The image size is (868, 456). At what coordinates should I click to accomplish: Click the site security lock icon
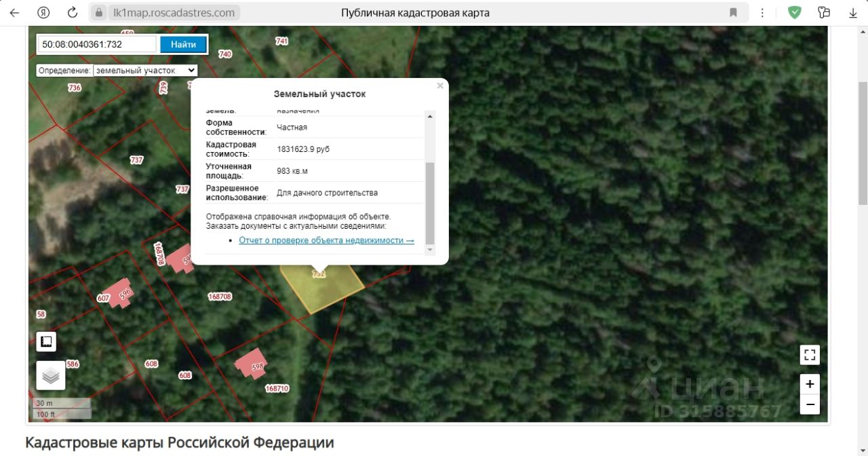(x=99, y=13)
